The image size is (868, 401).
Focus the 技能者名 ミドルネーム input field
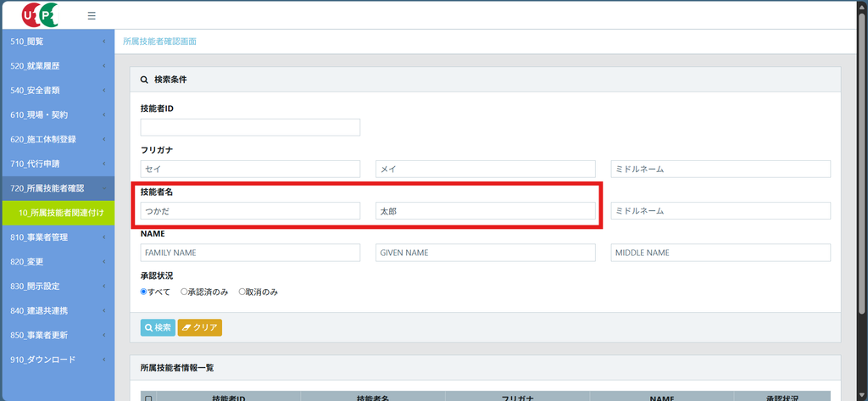click(721, 210)
